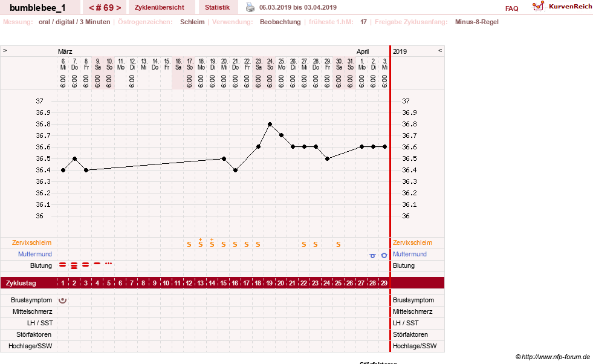The image size is (593, 364).
Task: Click the bleeding mark on cycle day 3
Action: pyautogui.click(x=85, y=265)
